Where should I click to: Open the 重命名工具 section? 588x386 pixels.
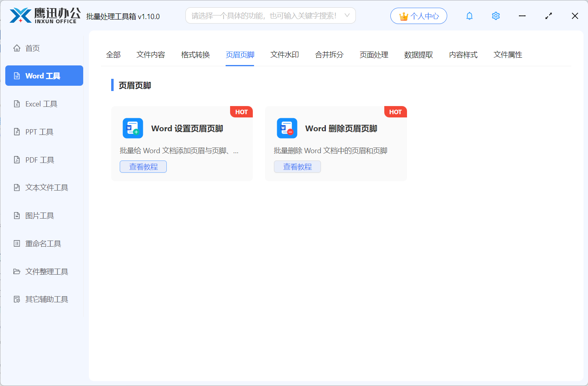tap(43, 243)
